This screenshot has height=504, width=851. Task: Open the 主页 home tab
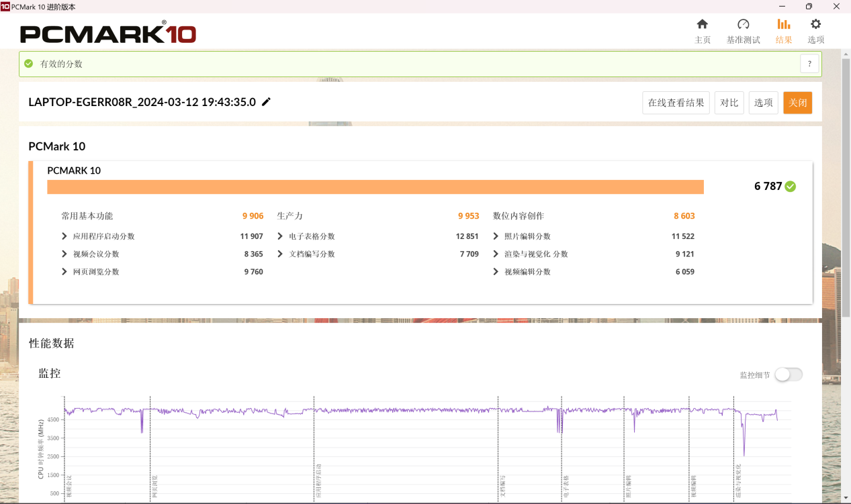tap(702, 31)
